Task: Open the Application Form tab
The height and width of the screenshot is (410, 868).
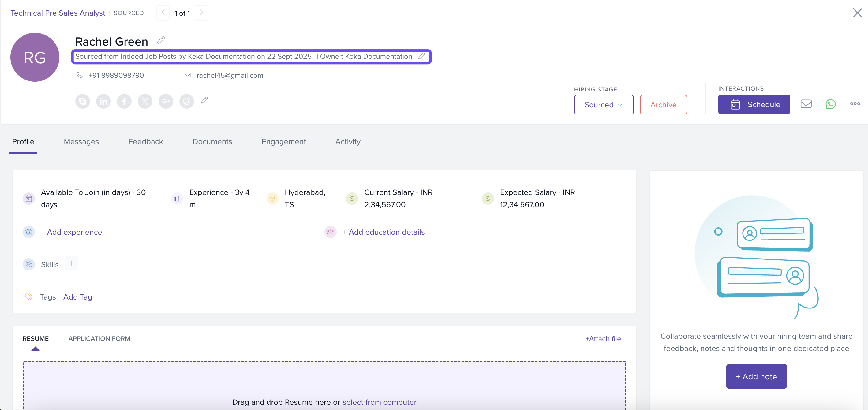Action: point(99,339)
